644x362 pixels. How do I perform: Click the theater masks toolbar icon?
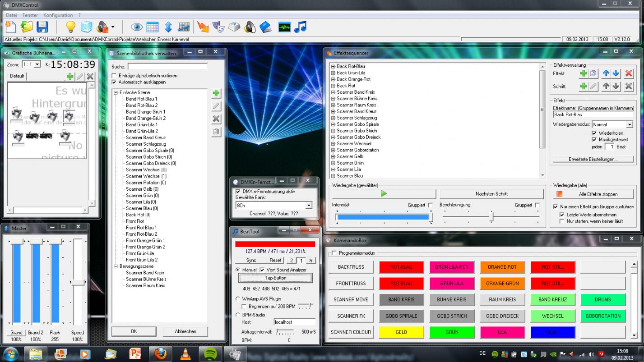[218, 27]
